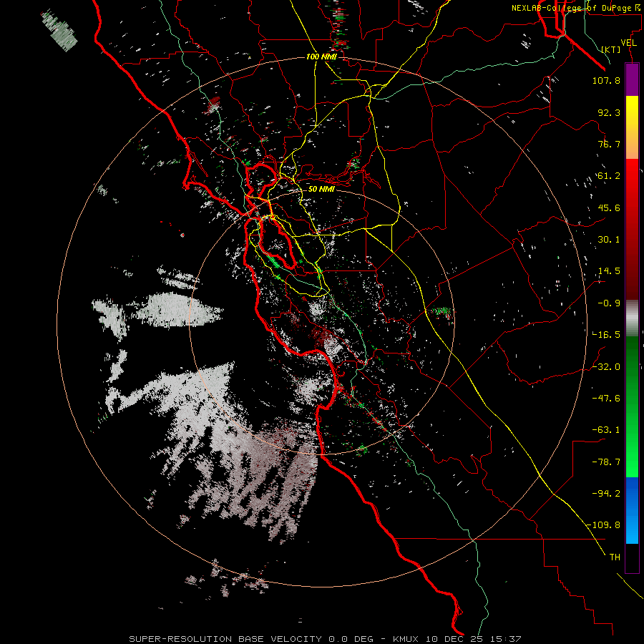Click the 14.5 scale value
The height and width of the screenshot is (644, 644).
(x=609, y=271)
